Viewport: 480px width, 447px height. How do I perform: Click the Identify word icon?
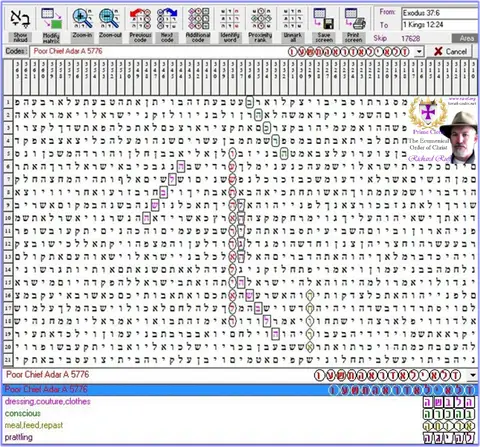(230, 18)
